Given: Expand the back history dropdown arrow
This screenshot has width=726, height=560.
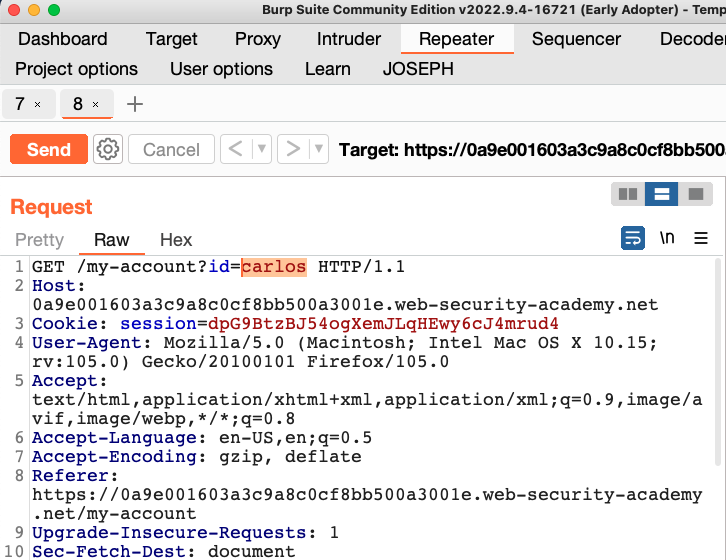Looking at the screenshot, I should point(262,149).
